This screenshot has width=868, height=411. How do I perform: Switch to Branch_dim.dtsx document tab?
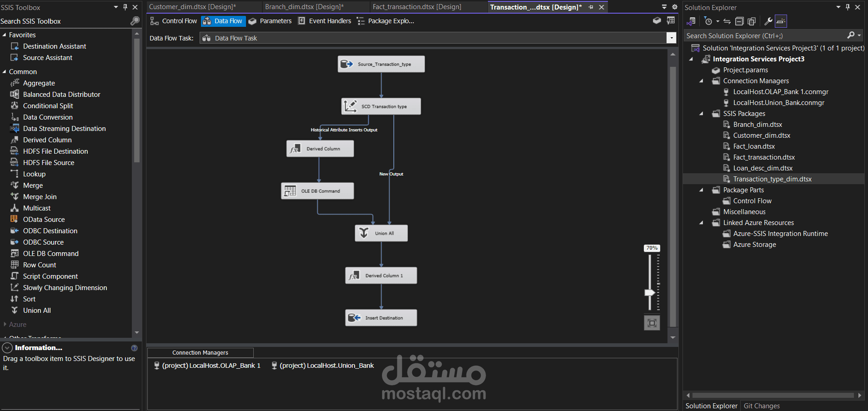tap(304, 7)
